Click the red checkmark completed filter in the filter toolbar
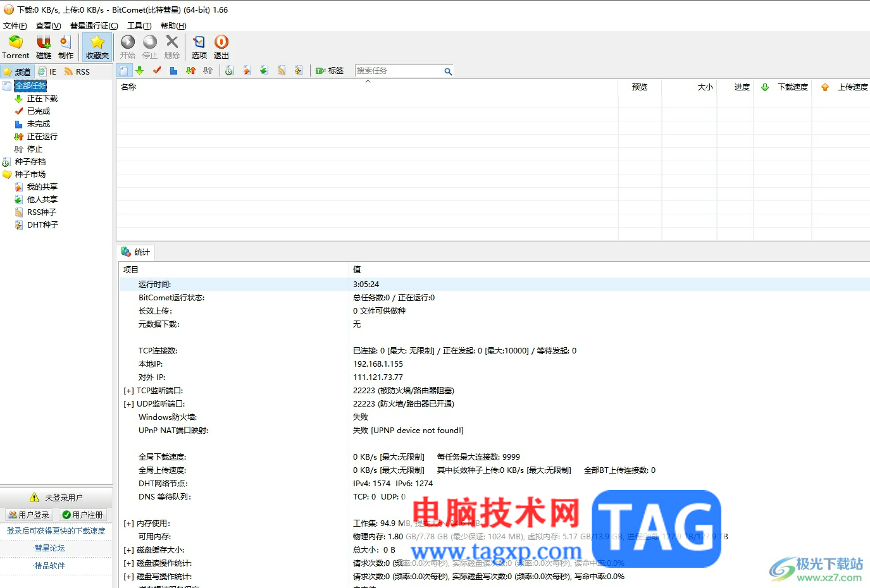Screen dimensions: 870x588 pos(157,71)
